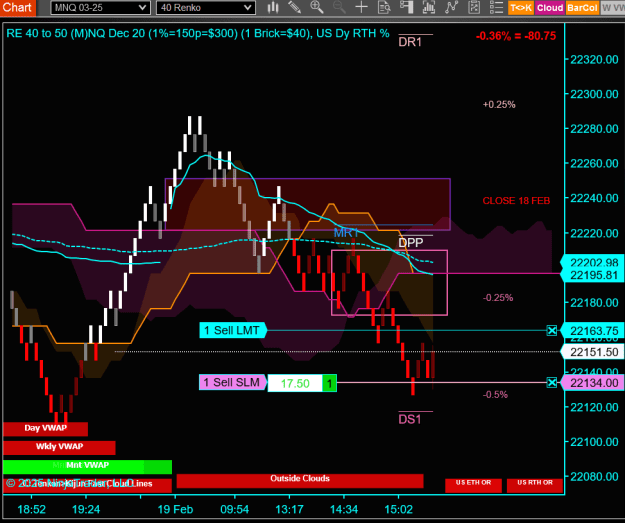Click the 22120.00 price axis label
The width and height of the screenshot is (625, 523).
pyautogui.click(x=594, y=407)
